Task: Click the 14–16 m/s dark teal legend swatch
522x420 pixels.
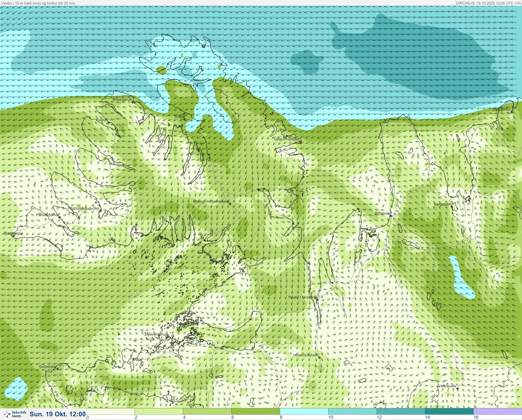Action: coord(449,411)
